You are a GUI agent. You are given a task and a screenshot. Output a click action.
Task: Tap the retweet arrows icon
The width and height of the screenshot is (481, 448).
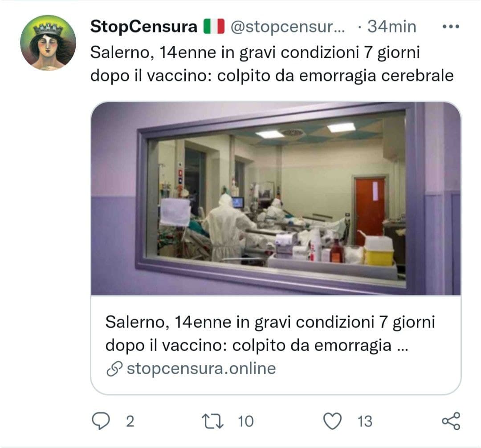pos(212,421)
